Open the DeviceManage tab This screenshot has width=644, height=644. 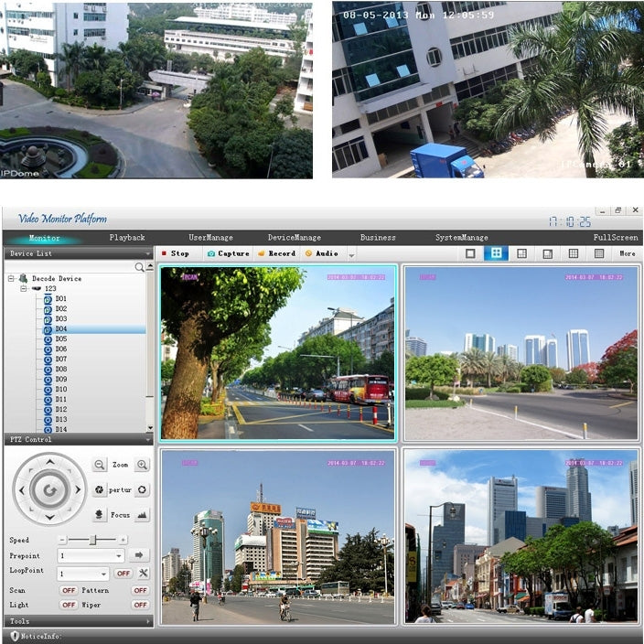(295, 238)
